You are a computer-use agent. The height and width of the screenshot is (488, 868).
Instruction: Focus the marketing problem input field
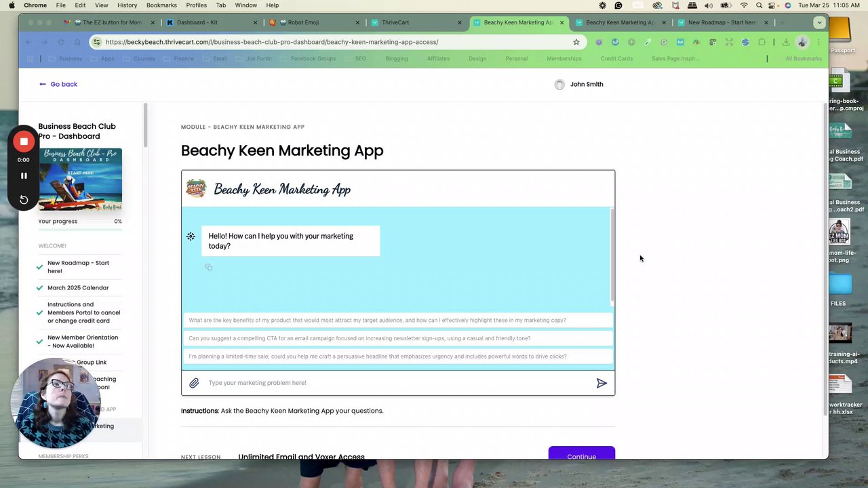click(397, 383)
